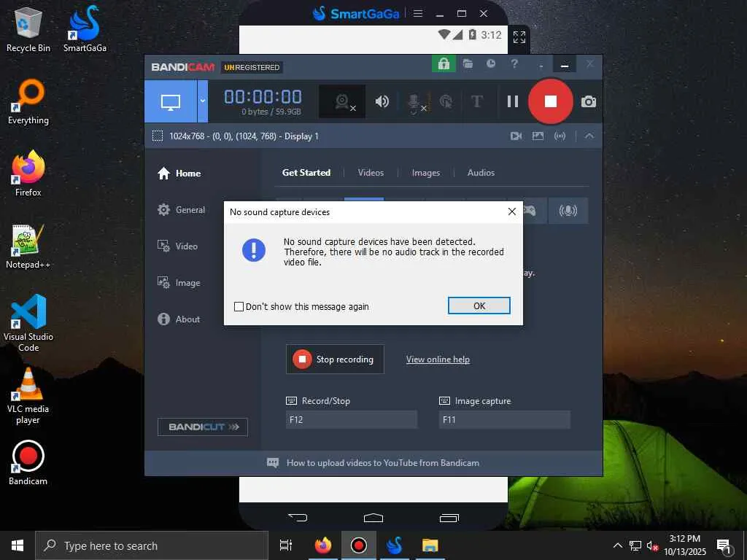Click the image picture icon in status bar
This screenshot has width=747, height=560.
pyautogui.click(x=538, y=136)
